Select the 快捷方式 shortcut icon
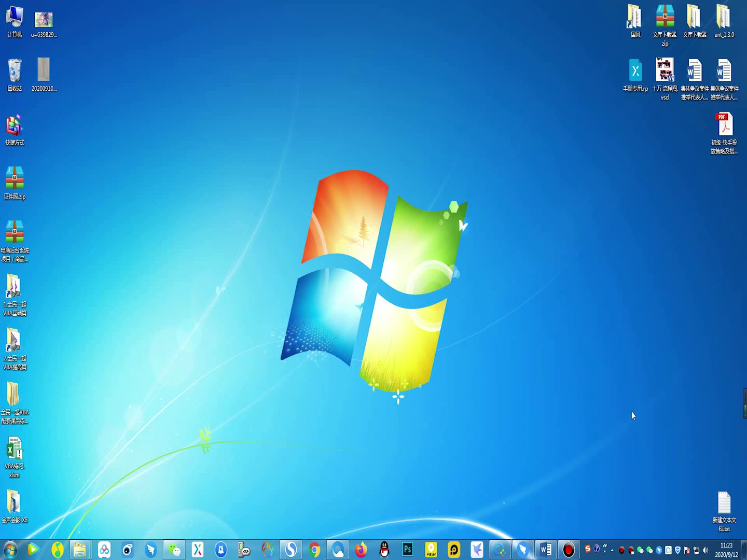Image resolution: width=747 pixels, height=560 pixels. 15,130
